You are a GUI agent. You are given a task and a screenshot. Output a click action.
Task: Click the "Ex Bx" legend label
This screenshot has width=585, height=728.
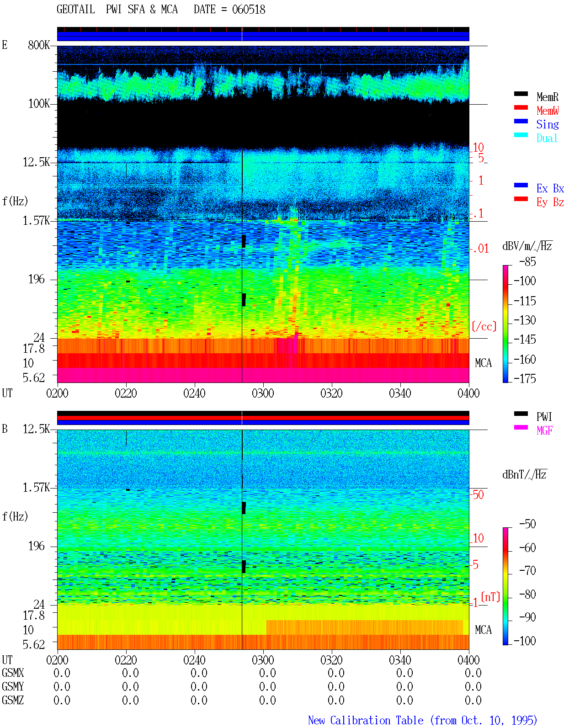point(550,188)
